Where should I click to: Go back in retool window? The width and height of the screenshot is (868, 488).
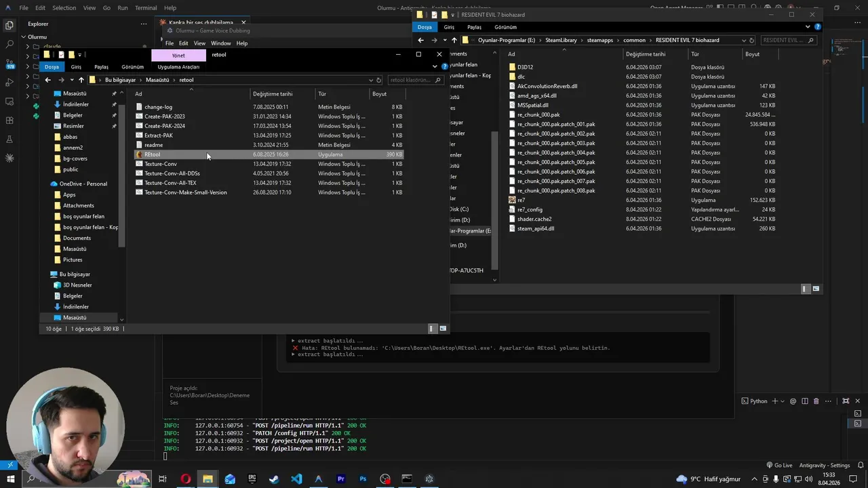click(x=47, y=80)
